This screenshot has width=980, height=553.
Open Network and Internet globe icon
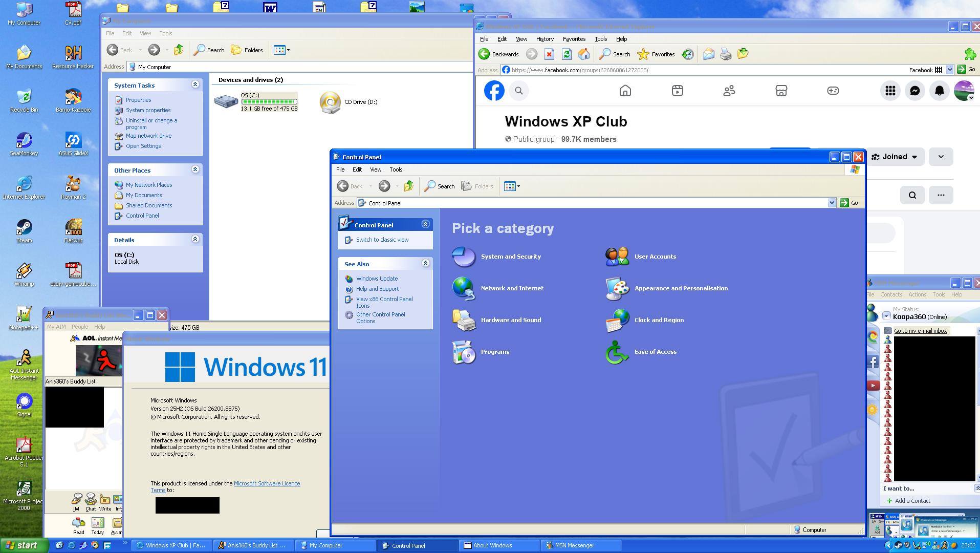[x=464, y=288]
